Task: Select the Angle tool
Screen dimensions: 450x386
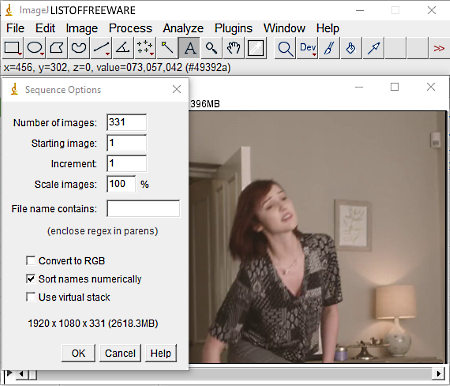Action: (123, 48)
